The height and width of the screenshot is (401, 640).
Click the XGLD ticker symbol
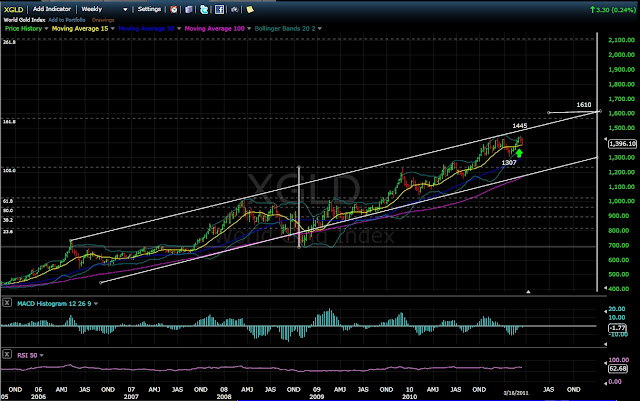[13, 9]
